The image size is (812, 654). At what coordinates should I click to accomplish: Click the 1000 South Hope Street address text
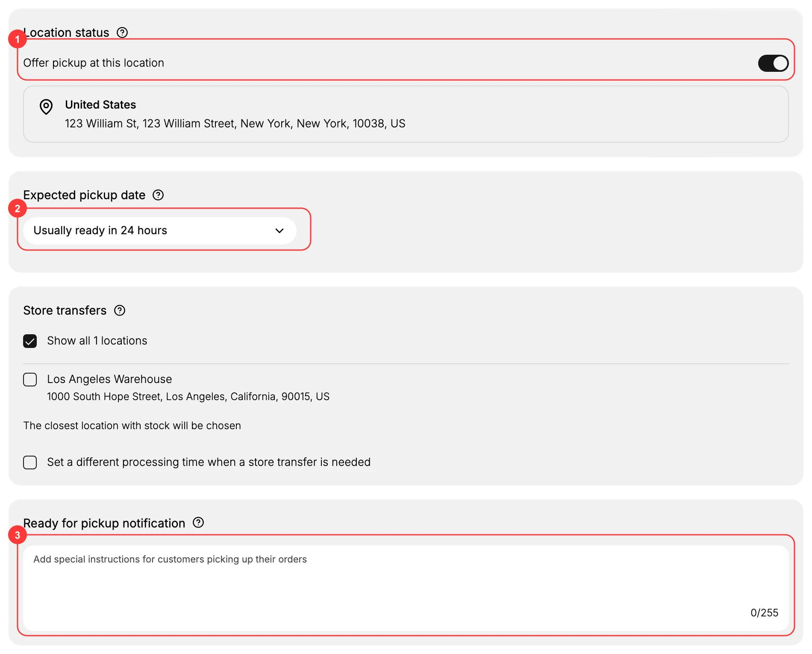point(188,397)
